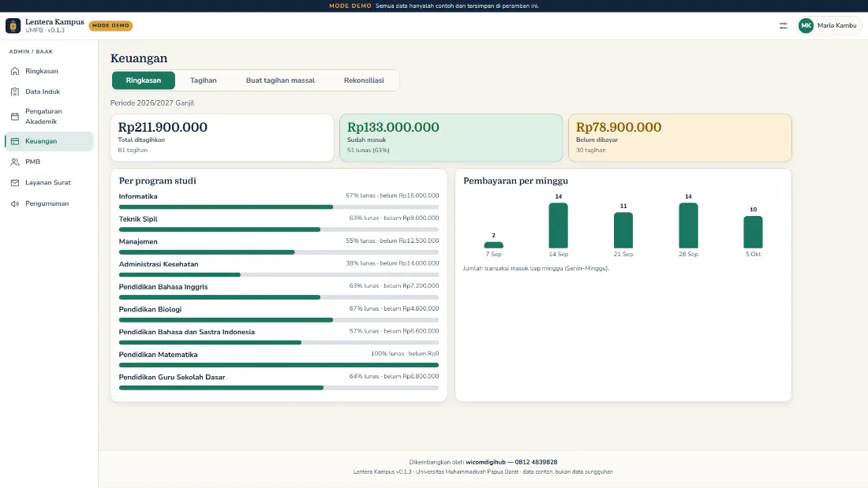Image resolution: width=868 pixels, height=488 pixels.
Task: Click the Rp211.900.000 Total ditagihkan card
Action: 222,138
